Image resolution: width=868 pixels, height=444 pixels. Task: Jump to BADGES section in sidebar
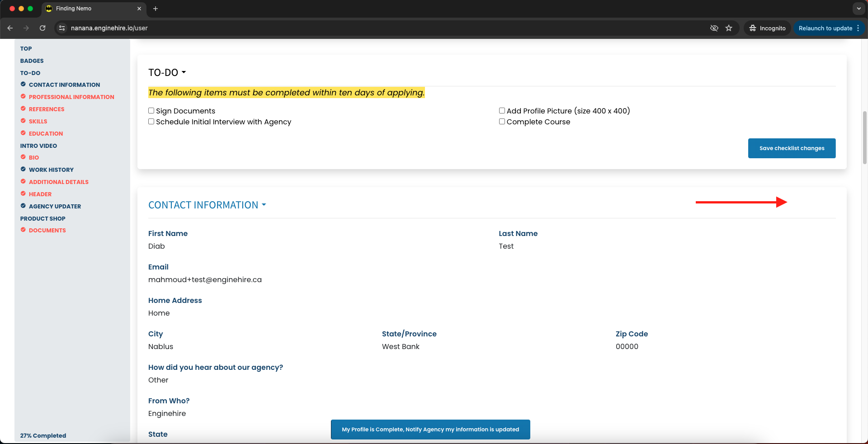click(32, 61)
